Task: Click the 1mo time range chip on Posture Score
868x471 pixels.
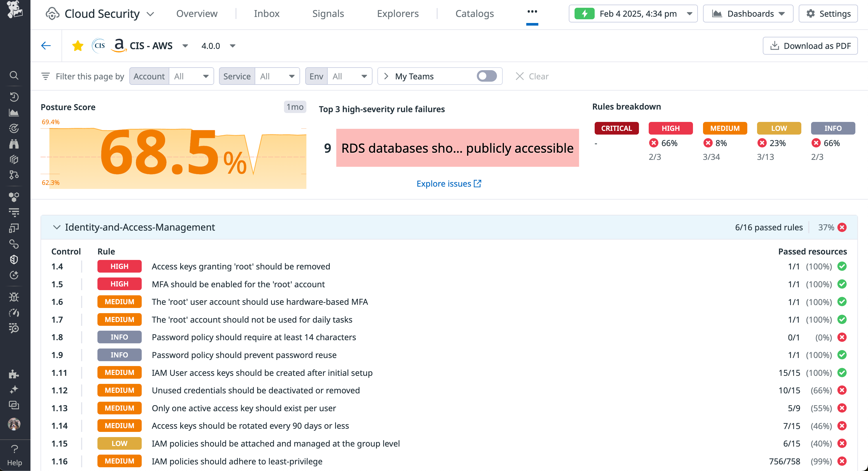Action: tap(295, 107)
